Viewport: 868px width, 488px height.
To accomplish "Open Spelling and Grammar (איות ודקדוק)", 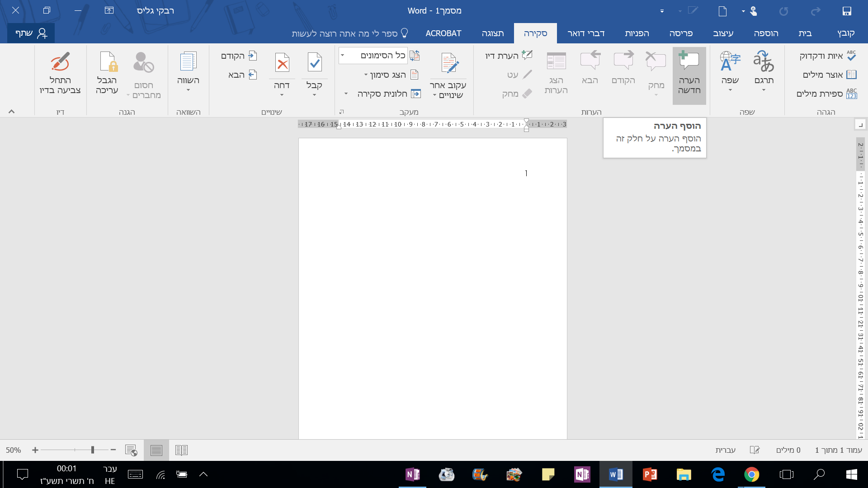I will 827,56.
